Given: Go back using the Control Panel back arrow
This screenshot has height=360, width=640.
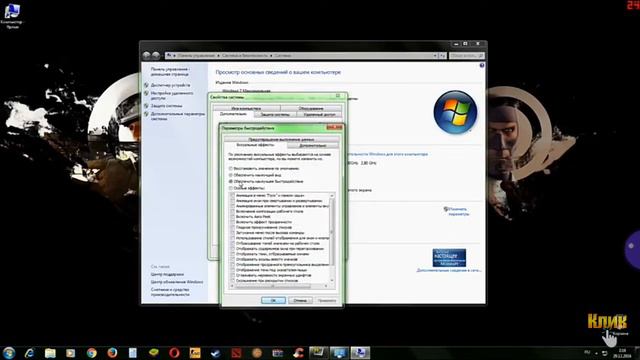Looking at the screenshot, I should pyautogui.click(x=147, y=55).
